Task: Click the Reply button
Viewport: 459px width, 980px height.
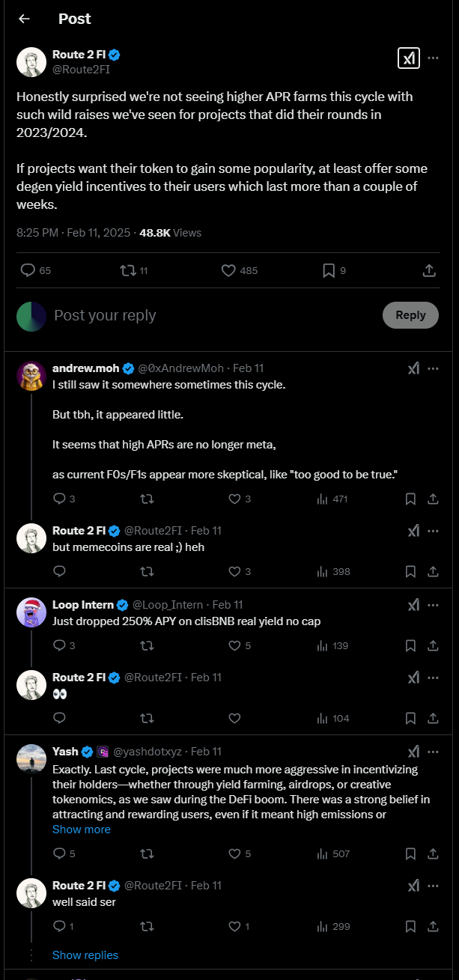Action: coord(410,315)
